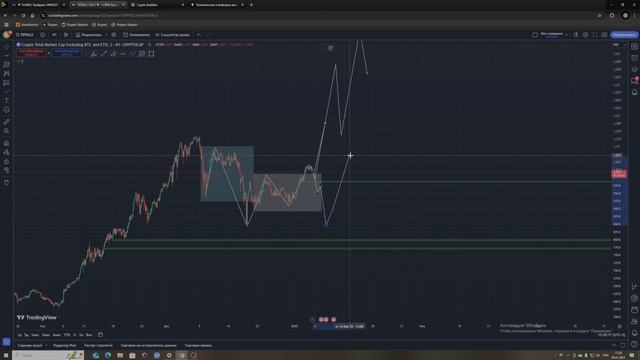
Task: Select the brush drawing tool
Action: pos(7,91)
